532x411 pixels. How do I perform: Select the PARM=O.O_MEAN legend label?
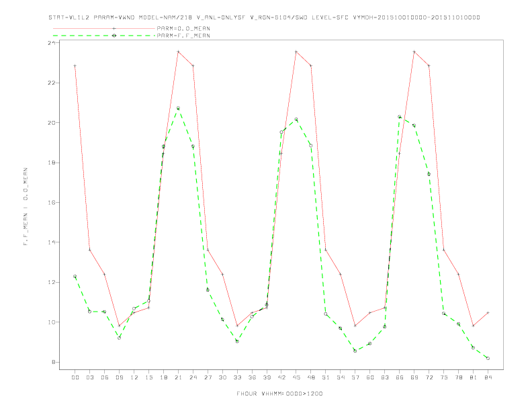tap(183, 28)
